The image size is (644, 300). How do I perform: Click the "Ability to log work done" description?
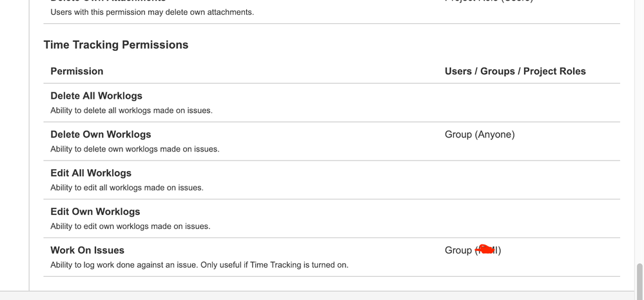(x=199, y=265)
